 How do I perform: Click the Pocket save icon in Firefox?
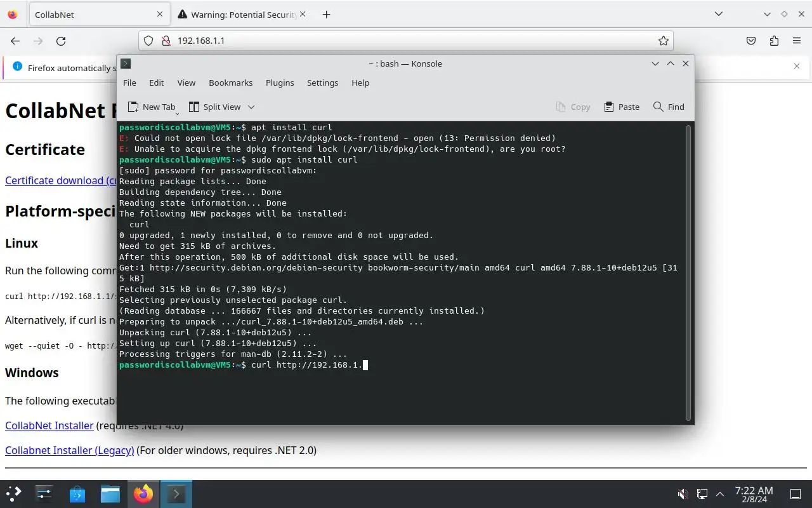(x=751, y=41)
